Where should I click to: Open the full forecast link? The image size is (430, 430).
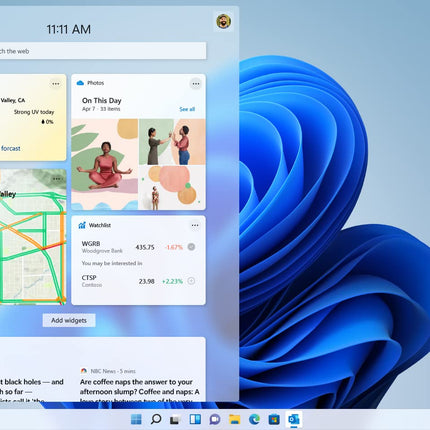click(10, 148)
